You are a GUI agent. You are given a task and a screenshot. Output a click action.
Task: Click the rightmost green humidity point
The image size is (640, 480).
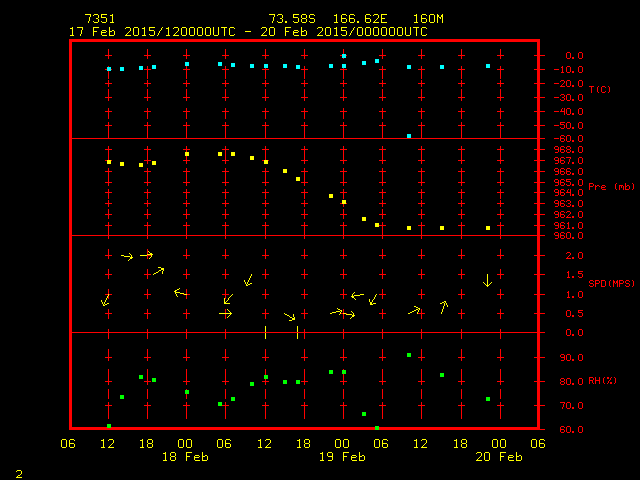tap(488, 399)
